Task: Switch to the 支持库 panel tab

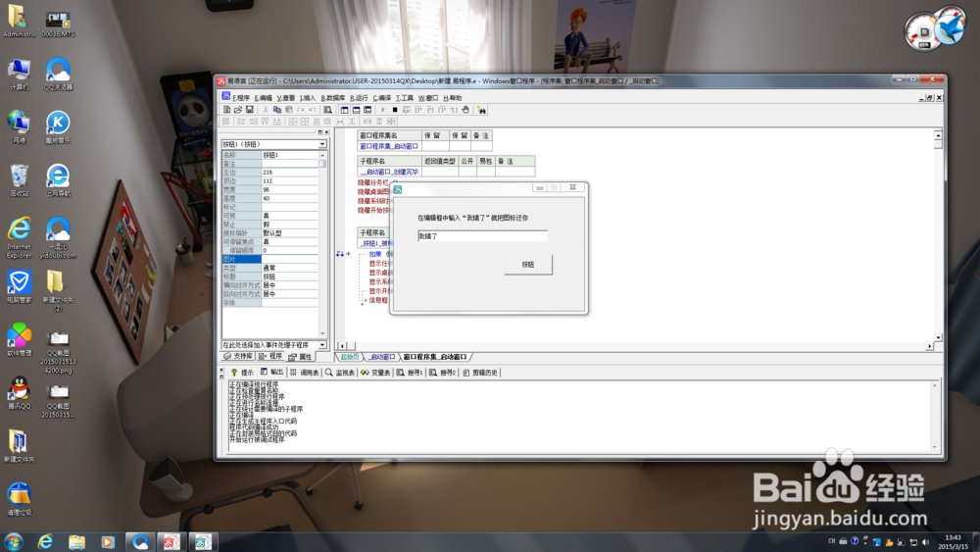Action: point(238,356)
